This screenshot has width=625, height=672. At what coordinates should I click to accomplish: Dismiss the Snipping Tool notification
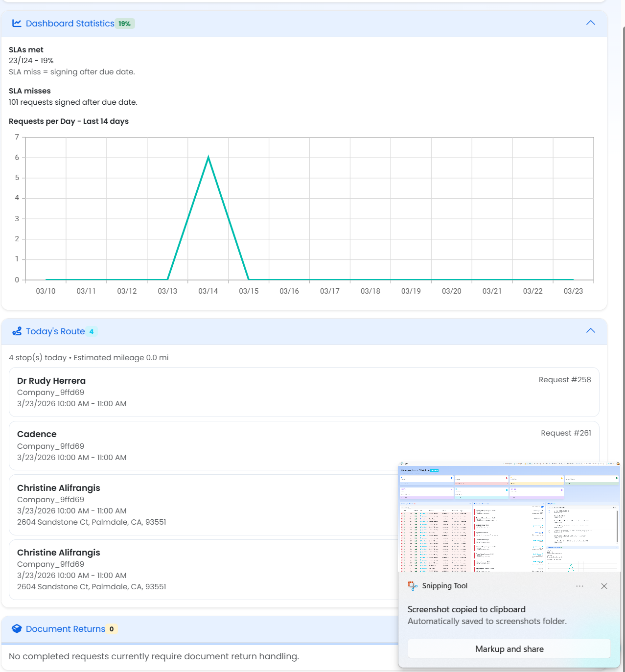(x=604, y=586)
